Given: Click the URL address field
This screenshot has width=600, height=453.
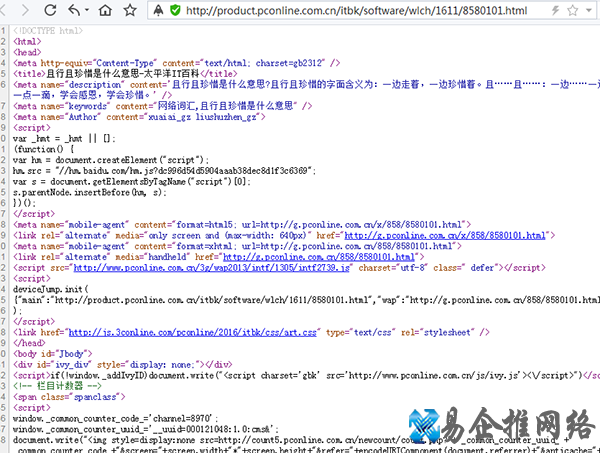Looking at the screenshot, I should (x=357, y=10).
